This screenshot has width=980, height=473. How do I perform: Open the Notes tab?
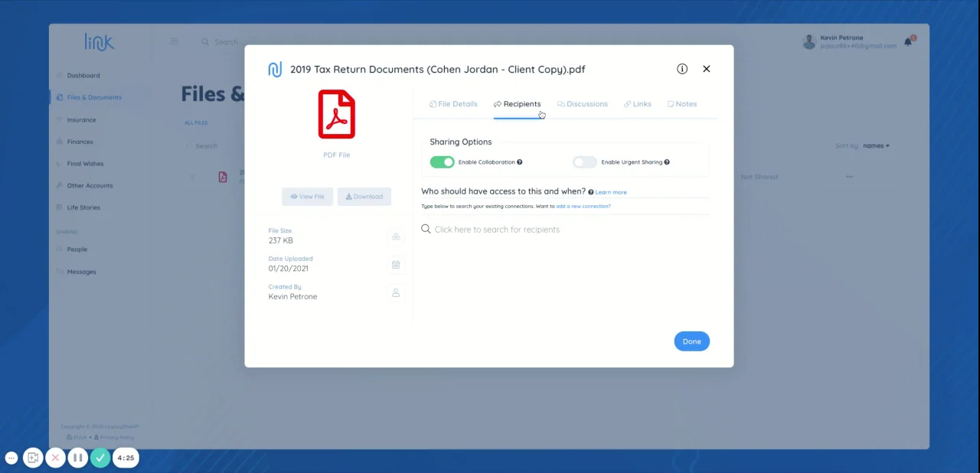[x=682, y=104]
